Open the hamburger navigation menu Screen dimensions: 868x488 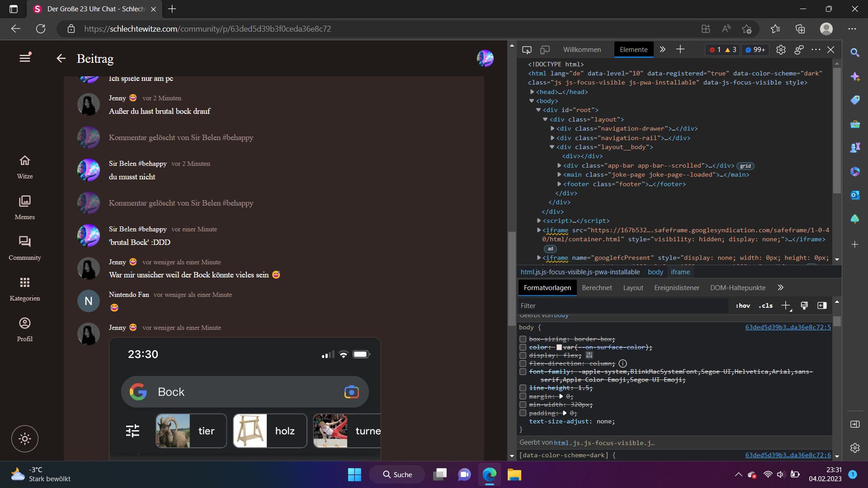click(x=25, y=58)
